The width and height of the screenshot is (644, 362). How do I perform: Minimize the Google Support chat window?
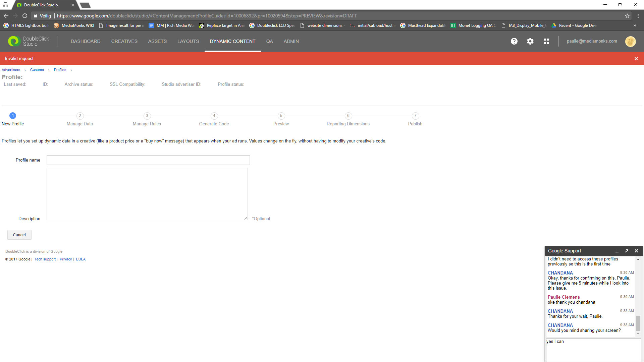[617, 251]
